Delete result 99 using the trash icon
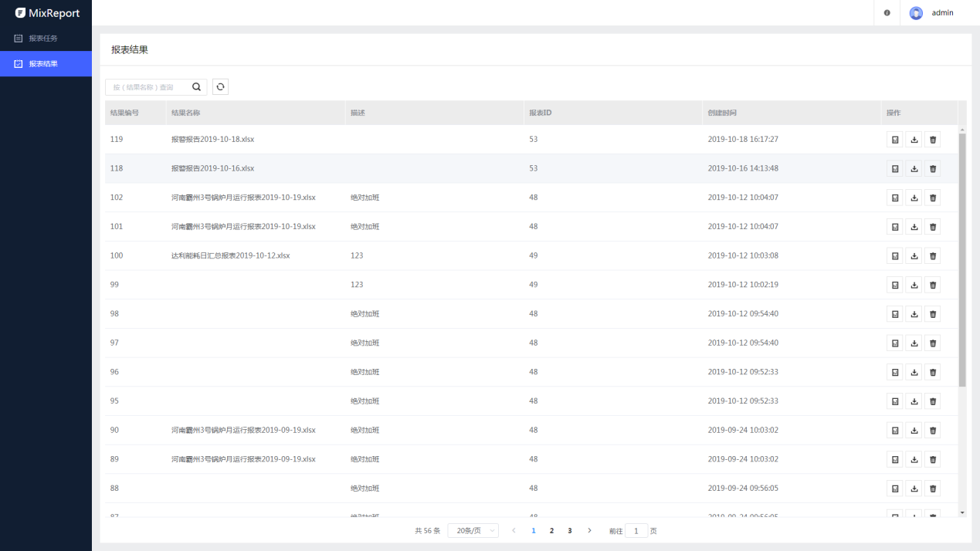This screenshot has width=980, height=551. [933, 285]
